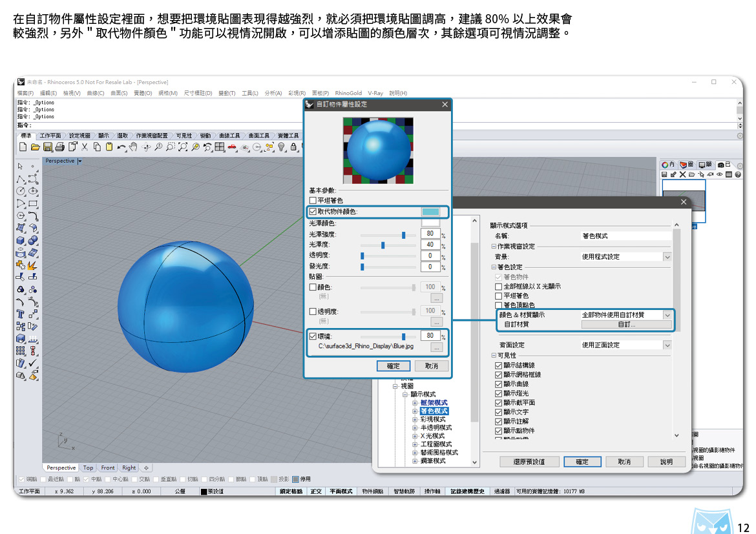The width and height of the screenshot is (756, 534).
Task: Switch to the 曲線工具 toolbar tab
Action: [229, 136]
